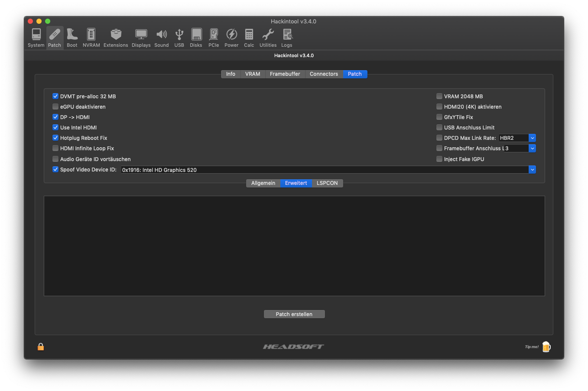Uncheck DP -> HDMI option
588x391 pixels.
(x=55, y=117)
